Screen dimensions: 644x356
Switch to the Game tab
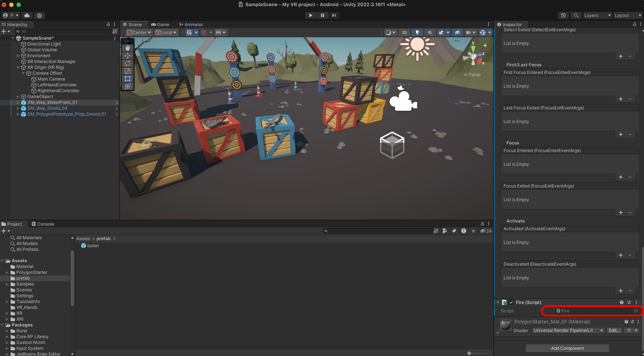point(160,24)
